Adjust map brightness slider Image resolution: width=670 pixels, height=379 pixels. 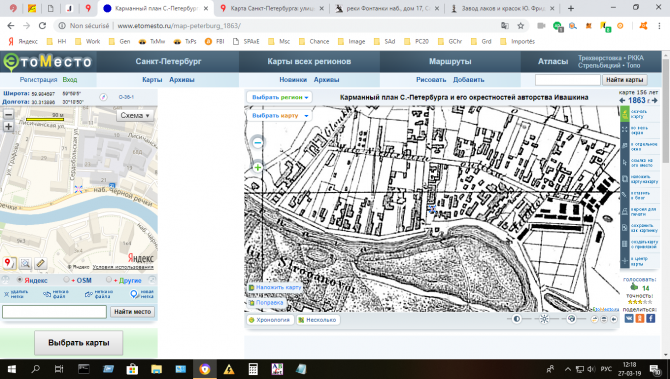(544, 319)
